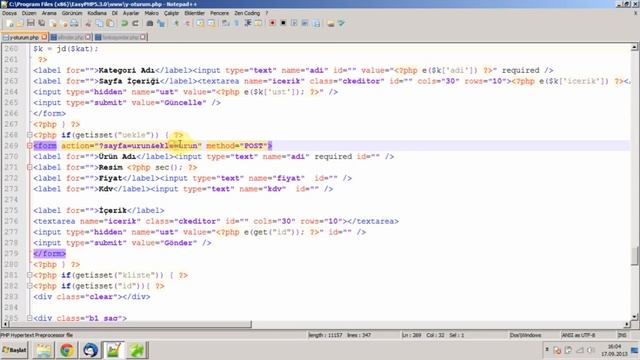
Task: Collapse the div fold at line 285
Action: (x=29, y=318)
